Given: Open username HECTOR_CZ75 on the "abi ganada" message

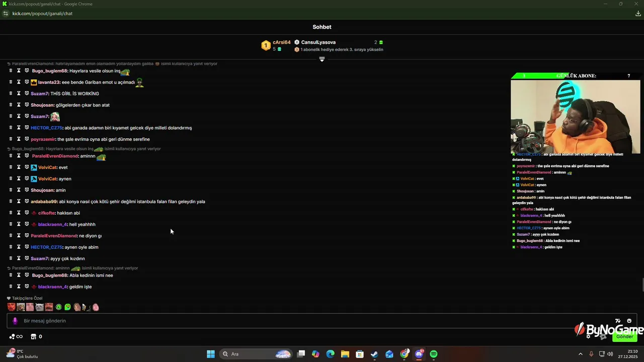Looking at the screenshot, I should (46, 128).
